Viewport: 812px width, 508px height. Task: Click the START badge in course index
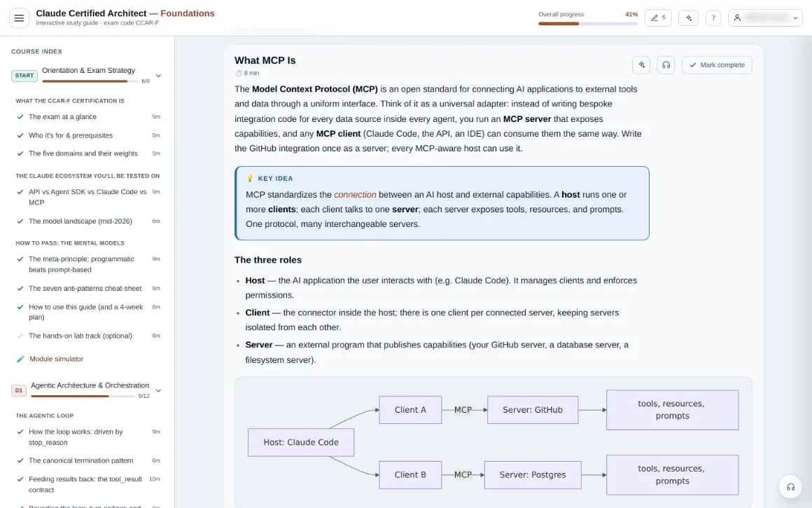click(24, 76)
